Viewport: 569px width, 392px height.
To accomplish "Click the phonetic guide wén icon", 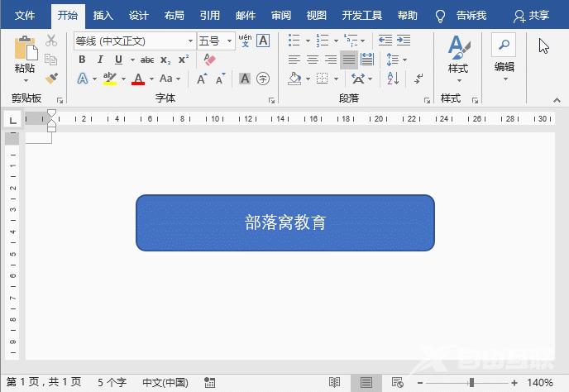I will [x=245, y=41].
